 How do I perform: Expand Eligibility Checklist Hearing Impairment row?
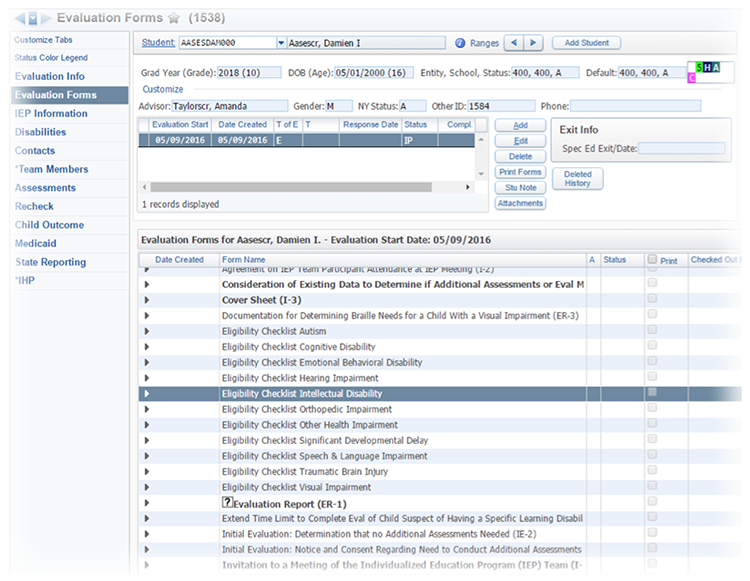pyautogui.click(x=147, y=378)
